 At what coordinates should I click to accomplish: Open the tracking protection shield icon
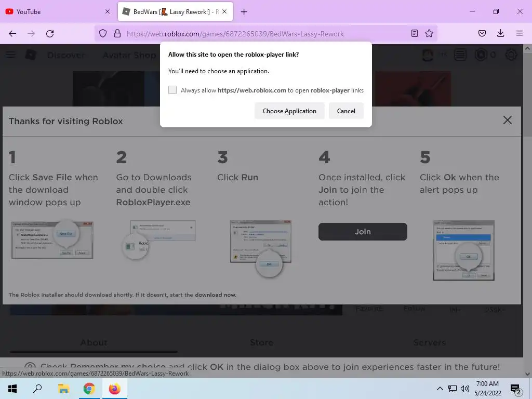[103, 33]
